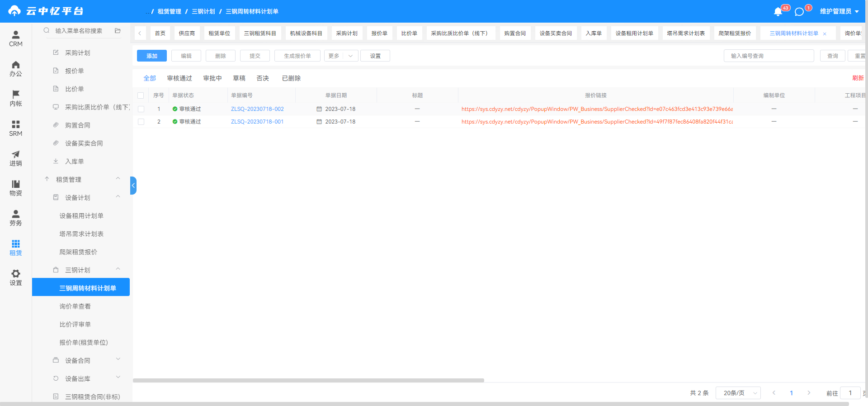Click the notification bell icon
This screenshot has height=406, width=868.
(x=778, y=11)
